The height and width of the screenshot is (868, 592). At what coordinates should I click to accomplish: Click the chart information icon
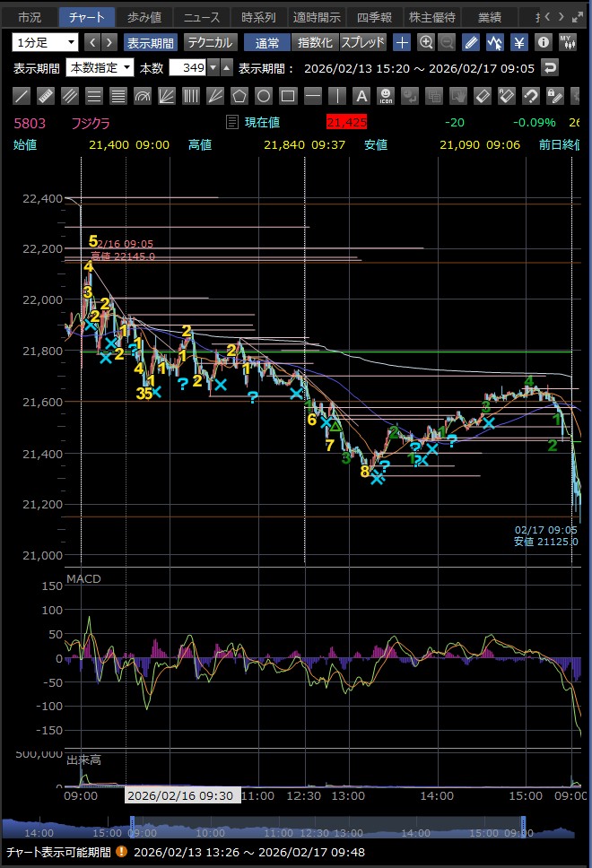[543, 42]
